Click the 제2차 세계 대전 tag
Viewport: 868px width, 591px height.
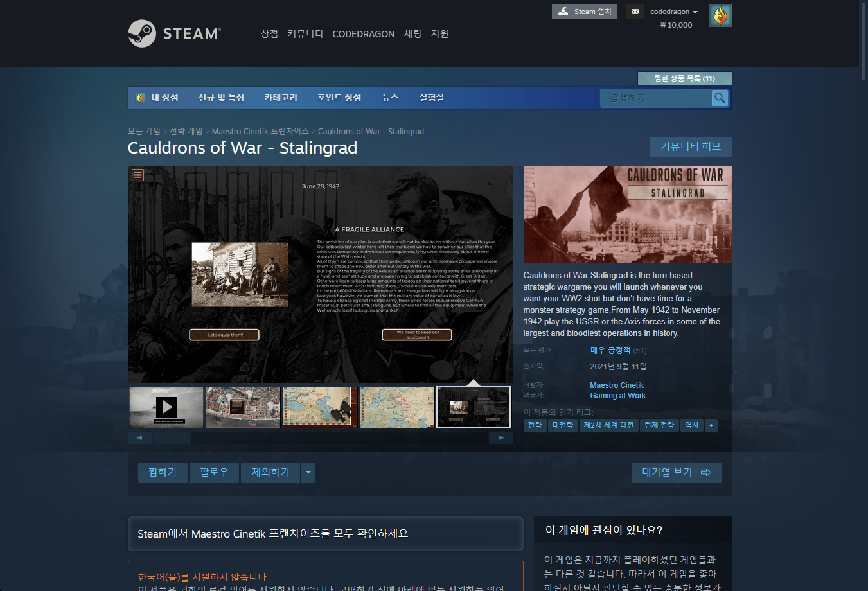pyautogui.click(x=608, y=425)
